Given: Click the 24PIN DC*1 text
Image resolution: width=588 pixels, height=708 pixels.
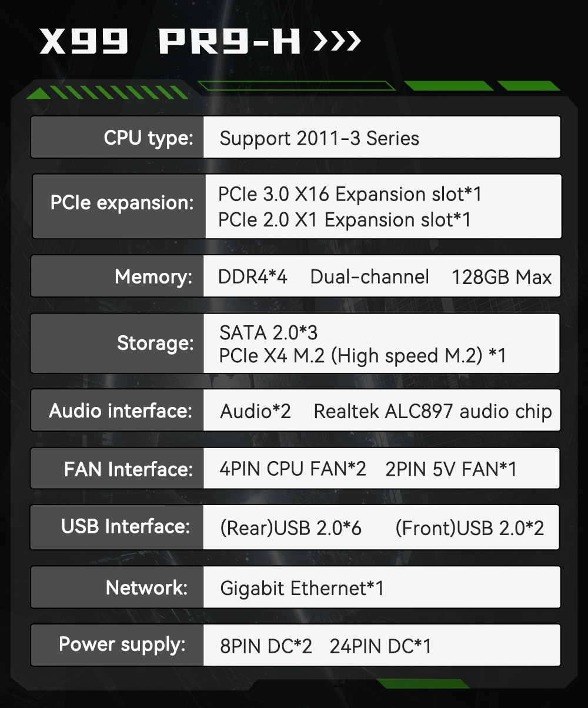Looking at the screenshot, I should 380,646.
